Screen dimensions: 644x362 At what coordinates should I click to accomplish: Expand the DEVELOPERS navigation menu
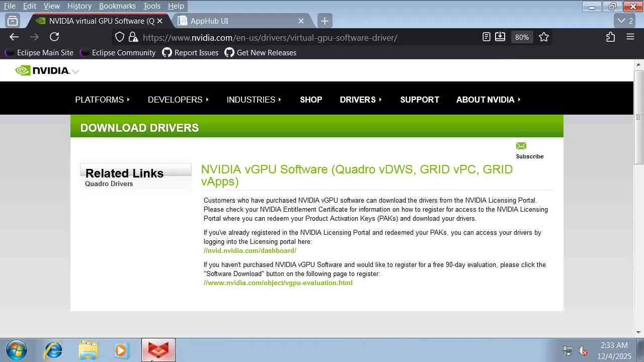pos(178,100)
